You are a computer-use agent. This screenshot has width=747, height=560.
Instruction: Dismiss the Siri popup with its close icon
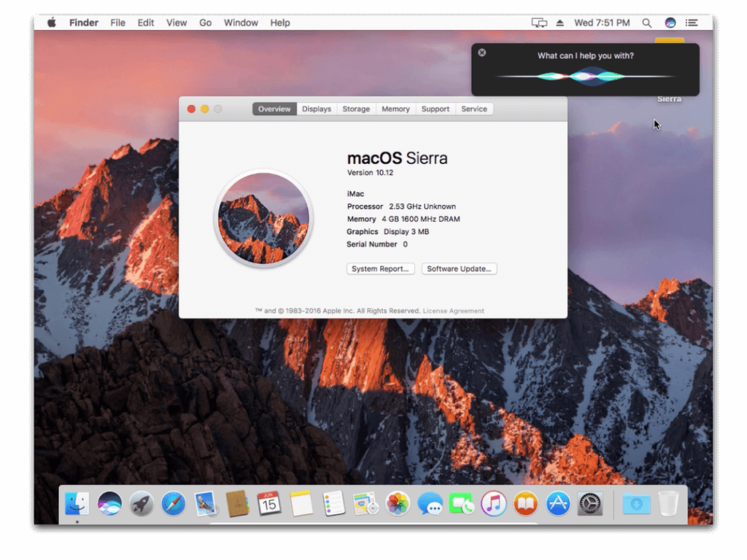click(x=481, y=52)
